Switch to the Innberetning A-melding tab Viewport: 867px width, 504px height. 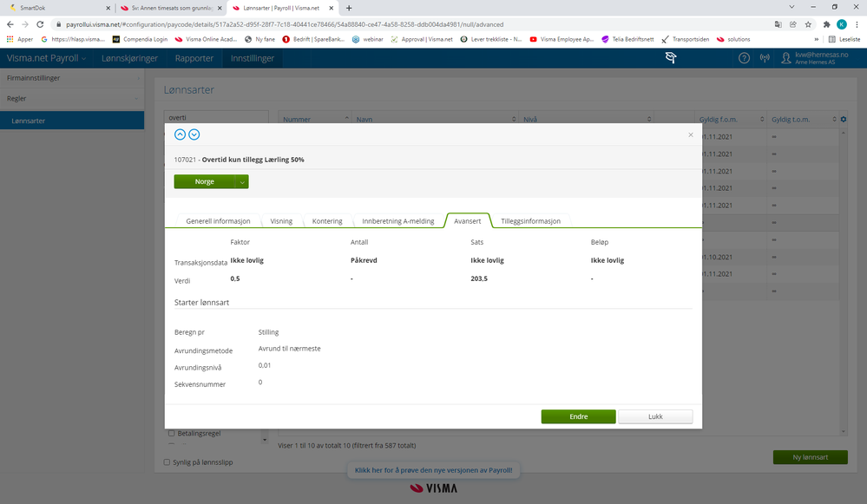[398, 221]
